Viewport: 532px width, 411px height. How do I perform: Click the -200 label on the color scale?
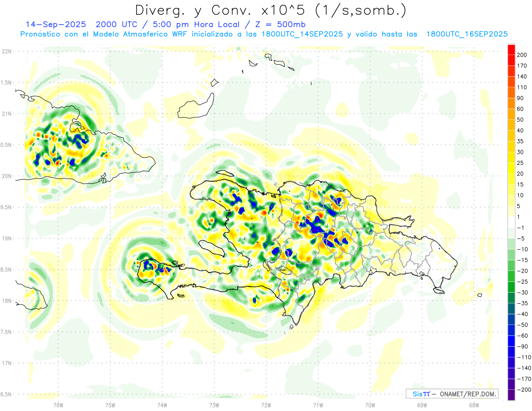click(522, 390)
